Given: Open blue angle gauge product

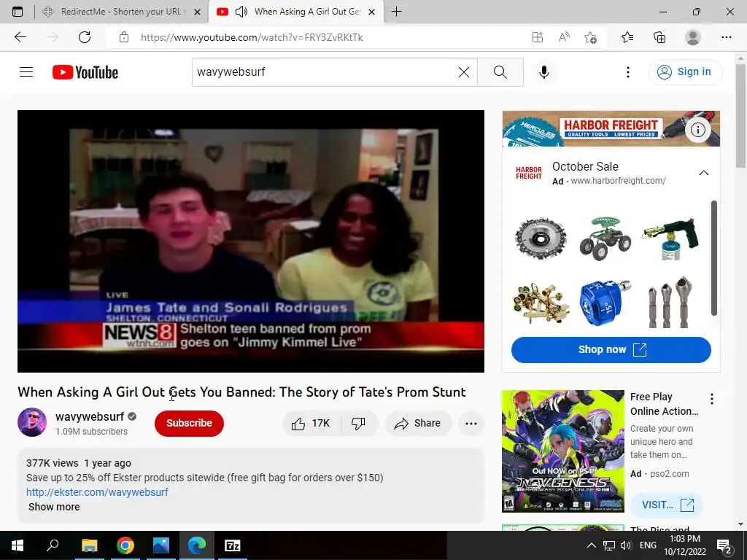Looking at the screenshot, I should pyautogui.click(x=605, y=303).
